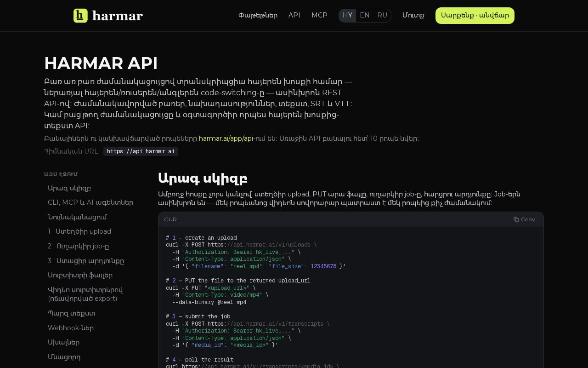This screenshot has height=368, width=588.
Task: Click the ԱՅՍ ԷՋՈՒՄ sidebar heading
Action: point(61,174)
